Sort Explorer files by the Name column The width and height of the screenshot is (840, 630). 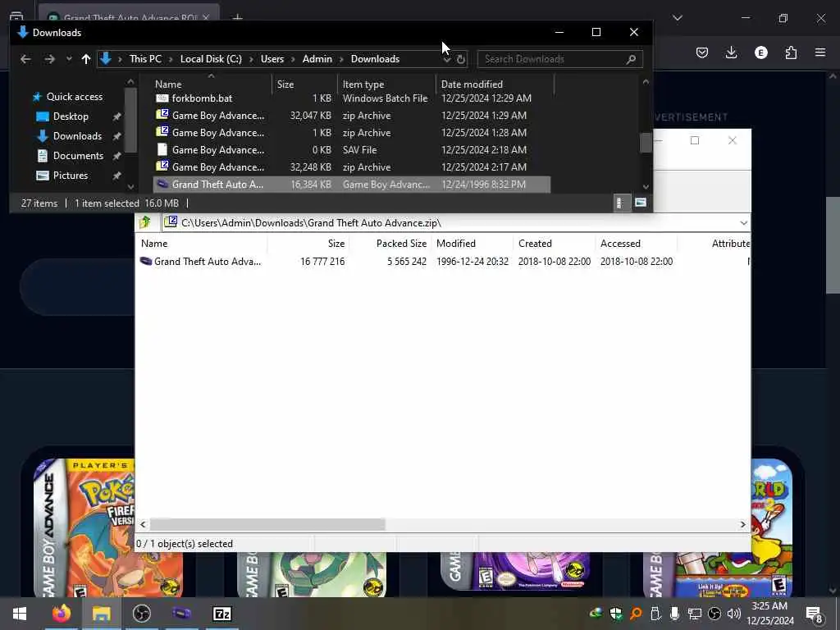[x=168, y=84]
